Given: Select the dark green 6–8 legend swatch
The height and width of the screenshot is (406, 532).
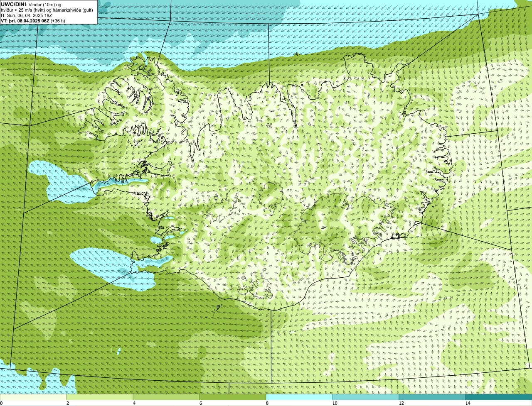Looking at the screenshot, I should tap(233, 397).
